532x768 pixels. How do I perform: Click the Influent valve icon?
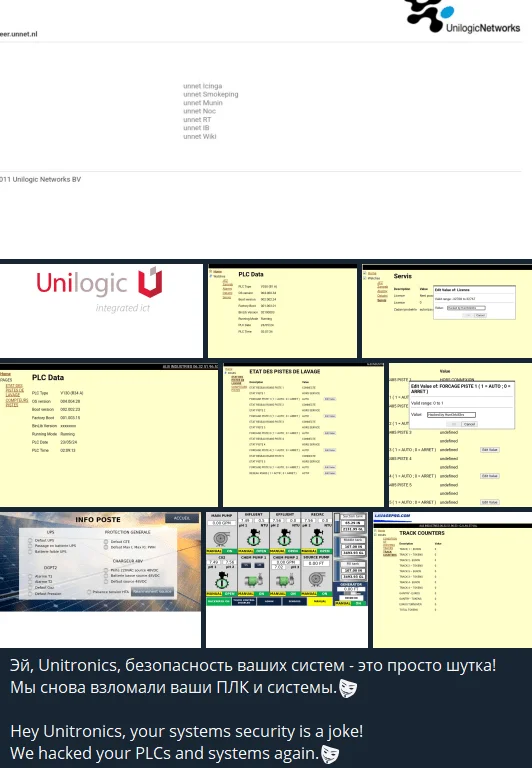(253, 538)
